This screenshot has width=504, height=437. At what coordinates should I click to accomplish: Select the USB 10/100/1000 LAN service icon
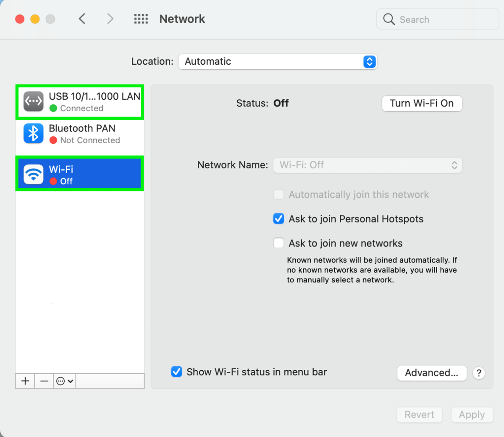pos(33,101)
